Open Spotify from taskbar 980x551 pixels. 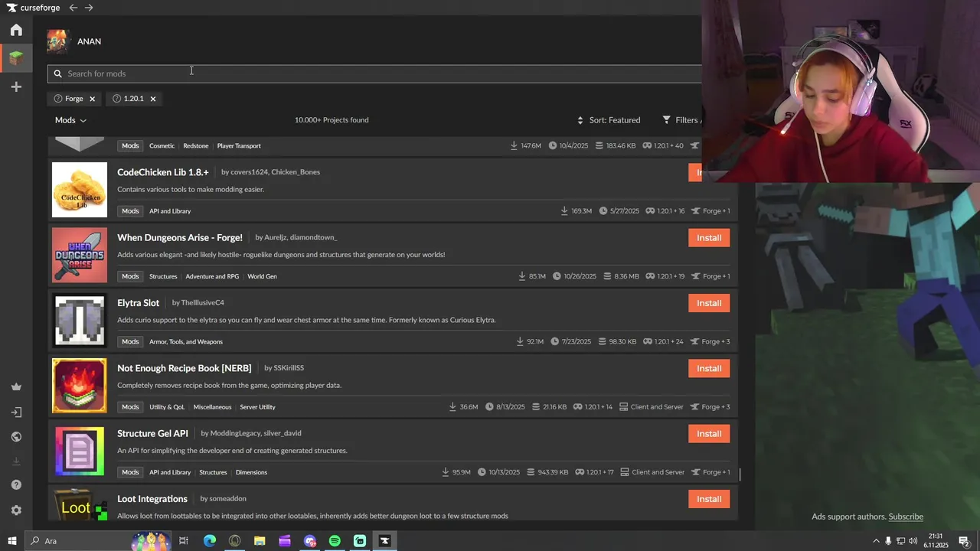(335, 541)
